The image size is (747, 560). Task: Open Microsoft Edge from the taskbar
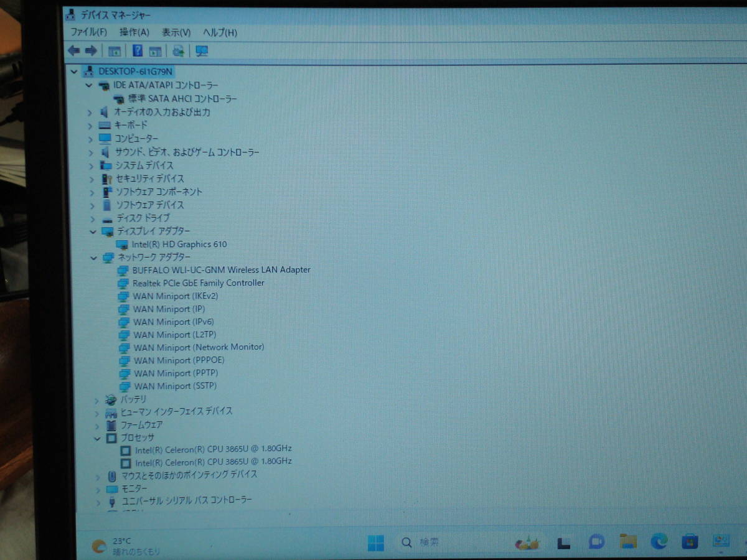[x=659, y=542]
